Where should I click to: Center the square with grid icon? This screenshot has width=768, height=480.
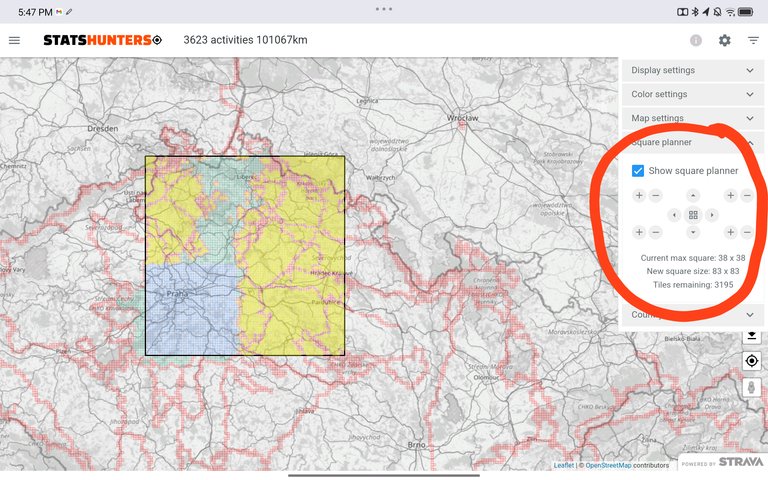coord(693,214)
